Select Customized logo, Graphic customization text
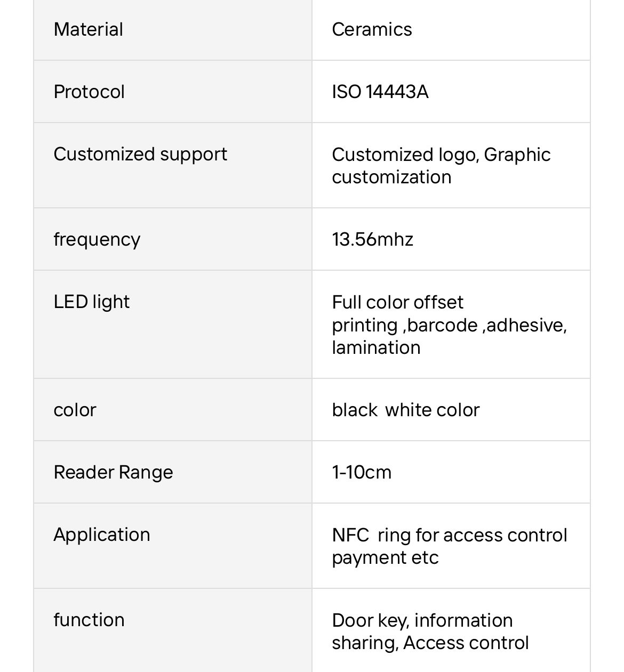 (x=441, y=166)
